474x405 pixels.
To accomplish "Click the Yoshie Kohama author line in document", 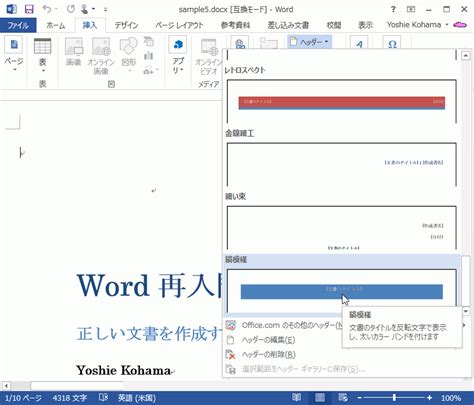I will click(x=123, y=370).
